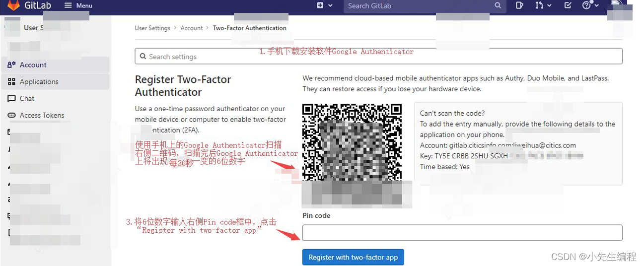
Task: Click the Chat bubble icon
Action: pos(11,99)
